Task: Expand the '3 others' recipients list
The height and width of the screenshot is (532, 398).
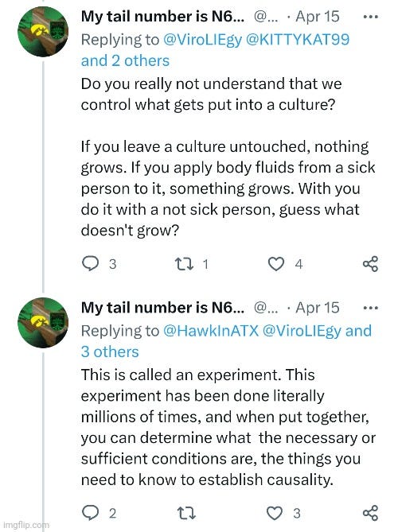Action: pyautogui.click(x=110, y=351)
